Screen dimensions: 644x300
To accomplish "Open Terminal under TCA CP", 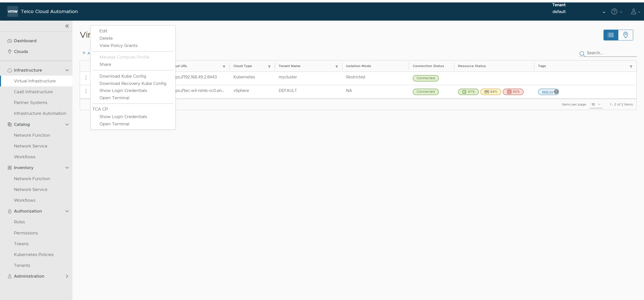I will point(114,124).
